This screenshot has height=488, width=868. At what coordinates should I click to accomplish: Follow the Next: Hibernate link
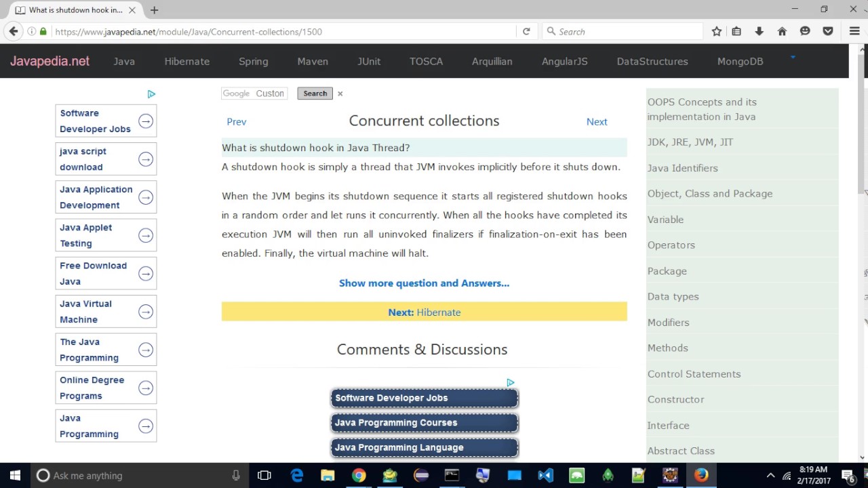coord(425,312)
